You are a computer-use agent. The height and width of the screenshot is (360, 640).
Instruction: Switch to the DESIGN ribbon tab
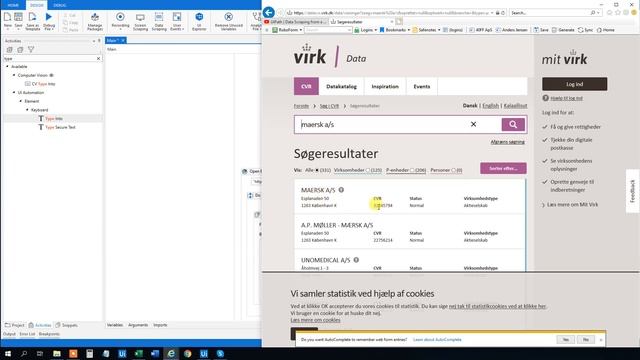pos(37,5)
